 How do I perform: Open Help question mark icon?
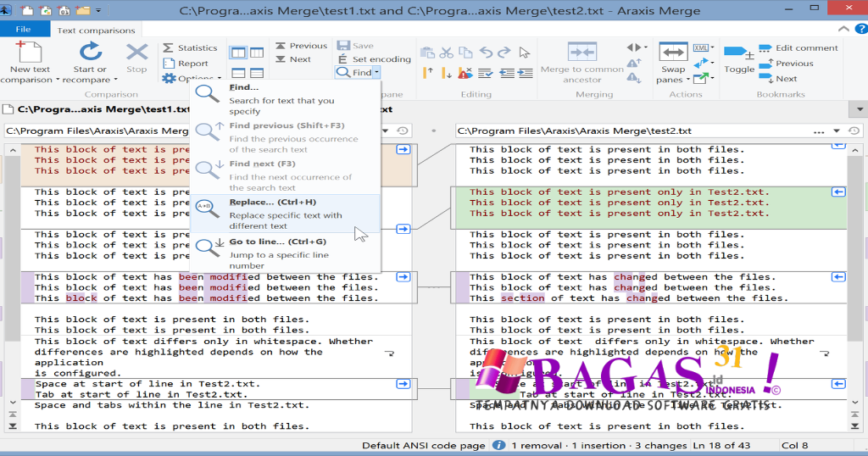pos(861,29)
